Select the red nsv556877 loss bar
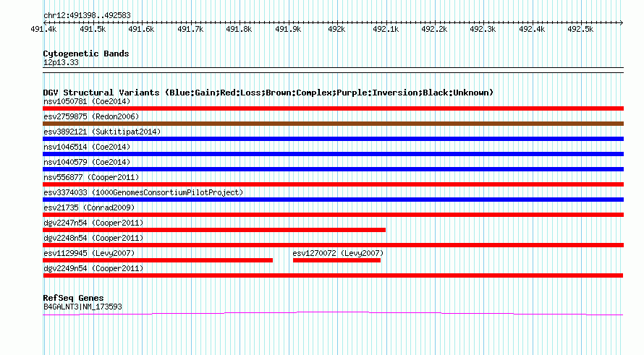Image resolution: width=644 pixels, height=355 pixels. coord(333,184)
